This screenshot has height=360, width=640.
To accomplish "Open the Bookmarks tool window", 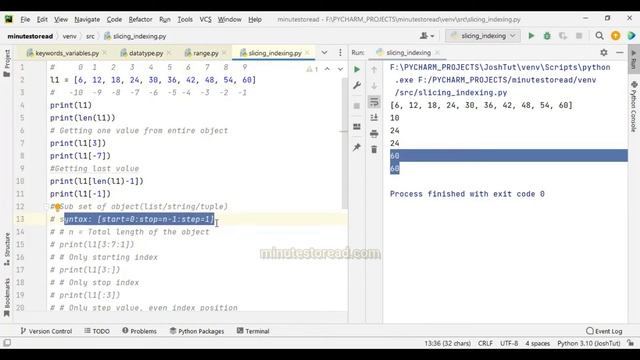I will coord(7,298).
